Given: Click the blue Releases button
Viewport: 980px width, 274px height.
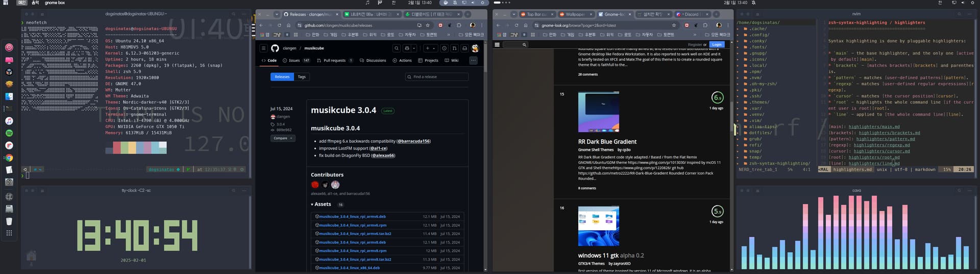Looking at the screenshot, I should [282, 77].
